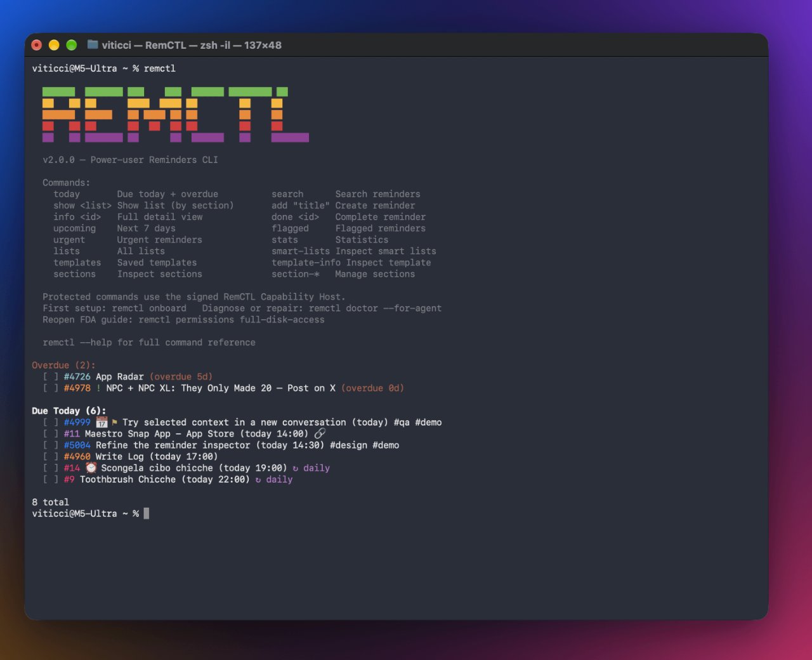Click the 'Due Today (6):' heading
The width and height of the screenshot is (812, 660).
(69, 411)
